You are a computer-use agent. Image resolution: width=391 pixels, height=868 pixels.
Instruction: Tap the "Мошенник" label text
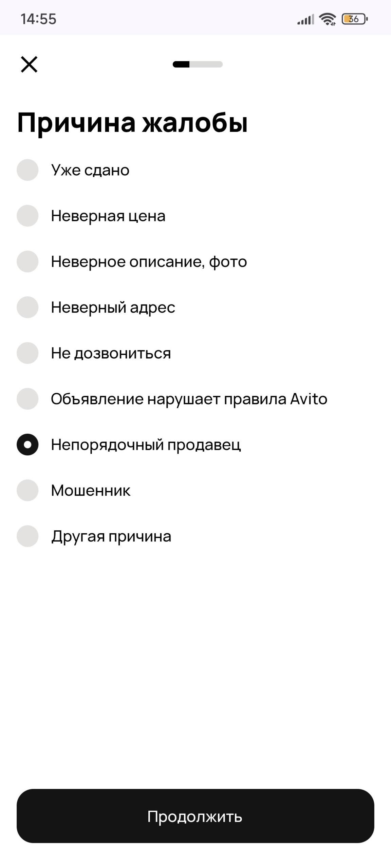click(91, 491)
